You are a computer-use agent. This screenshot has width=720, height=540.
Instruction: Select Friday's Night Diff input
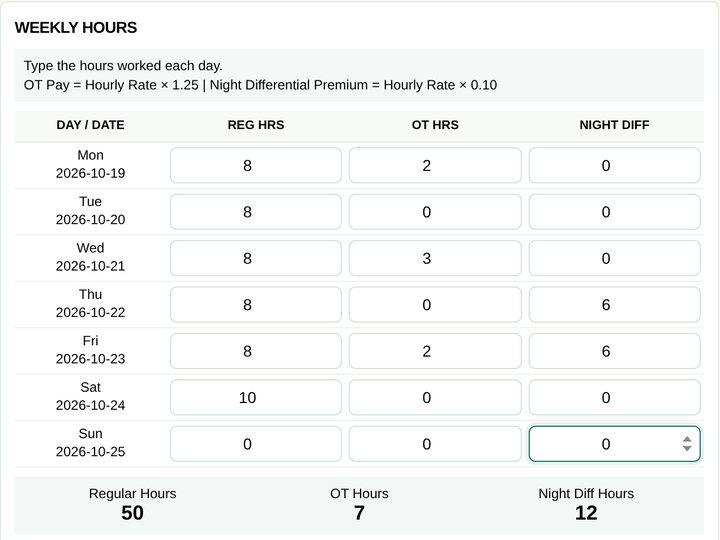click(x=614, y=351)
